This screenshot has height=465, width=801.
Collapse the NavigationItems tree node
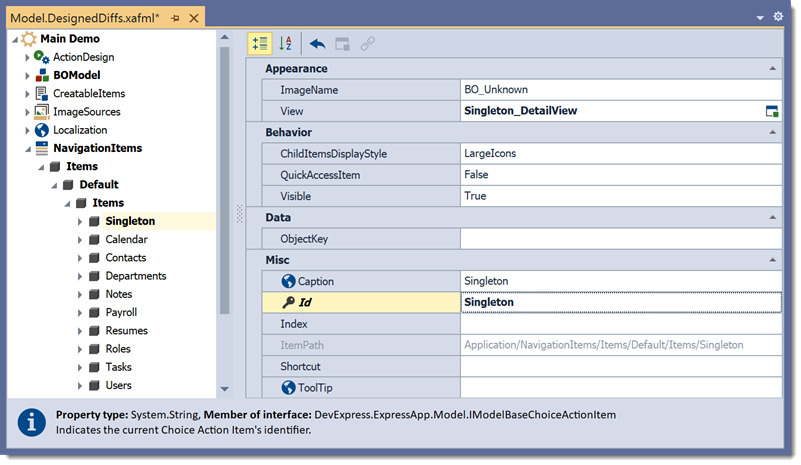point(28,149)
